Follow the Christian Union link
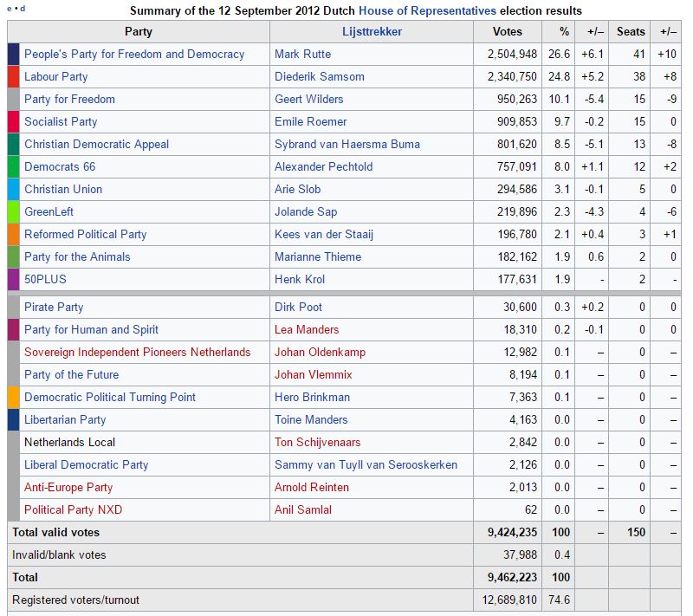 [63, 190]
